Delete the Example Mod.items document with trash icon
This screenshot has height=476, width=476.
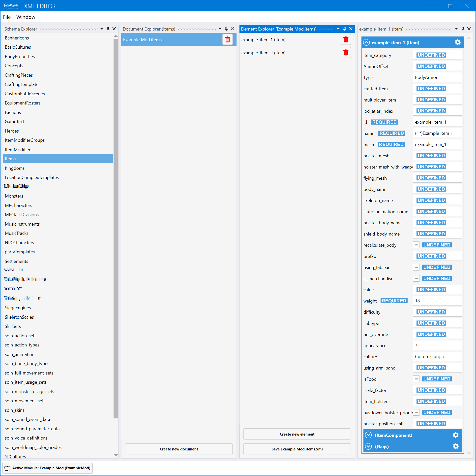[x=227, y=39]
